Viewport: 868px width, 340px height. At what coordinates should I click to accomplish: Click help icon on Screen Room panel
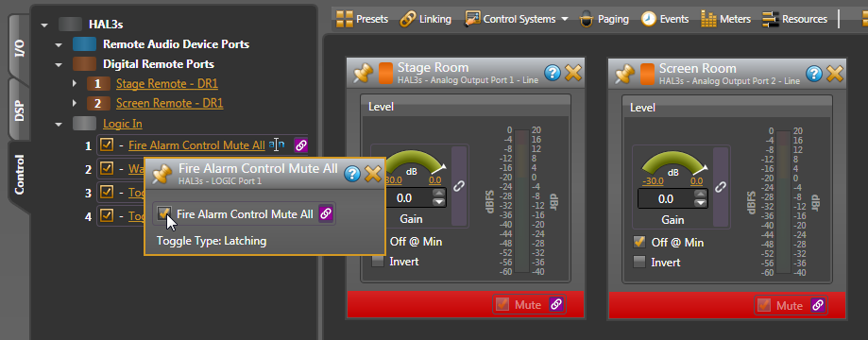click(x=814, y=73)
